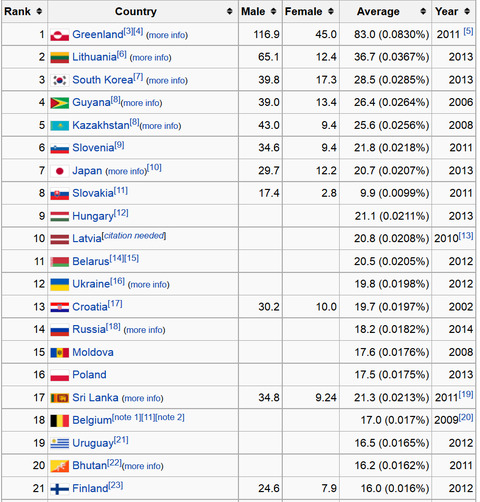Click the Belgium flag icon
The width and height of the screenshot is (480, 502).
coord(60,421)
